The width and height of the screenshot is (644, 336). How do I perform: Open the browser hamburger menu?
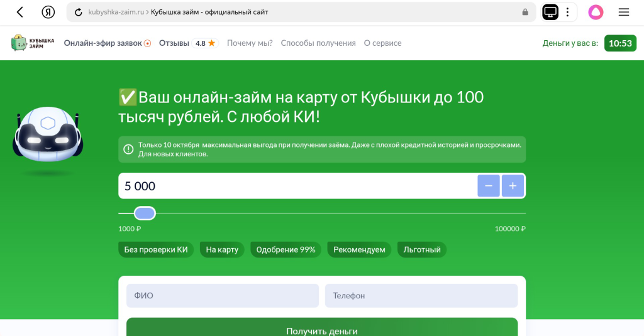tap(624, 12)
